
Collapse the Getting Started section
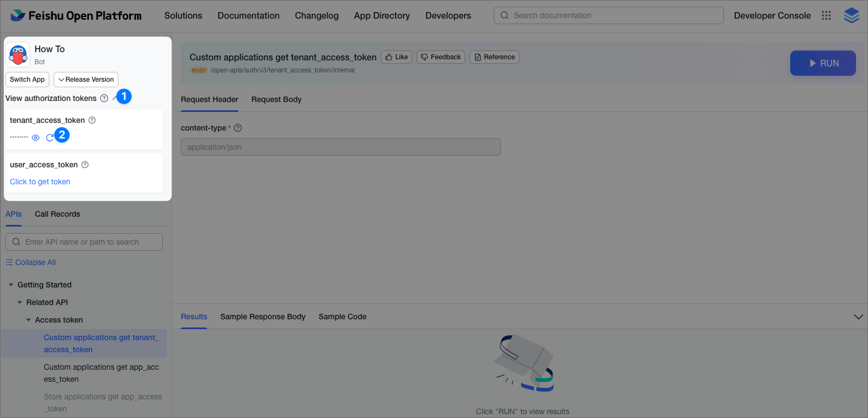click(11, 285)
